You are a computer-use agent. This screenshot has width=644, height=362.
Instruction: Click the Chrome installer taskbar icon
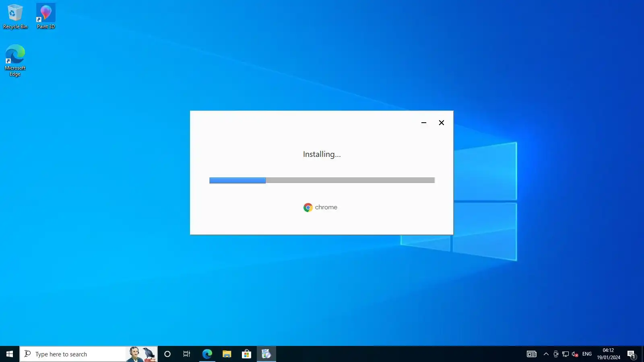tap(266, 354)
